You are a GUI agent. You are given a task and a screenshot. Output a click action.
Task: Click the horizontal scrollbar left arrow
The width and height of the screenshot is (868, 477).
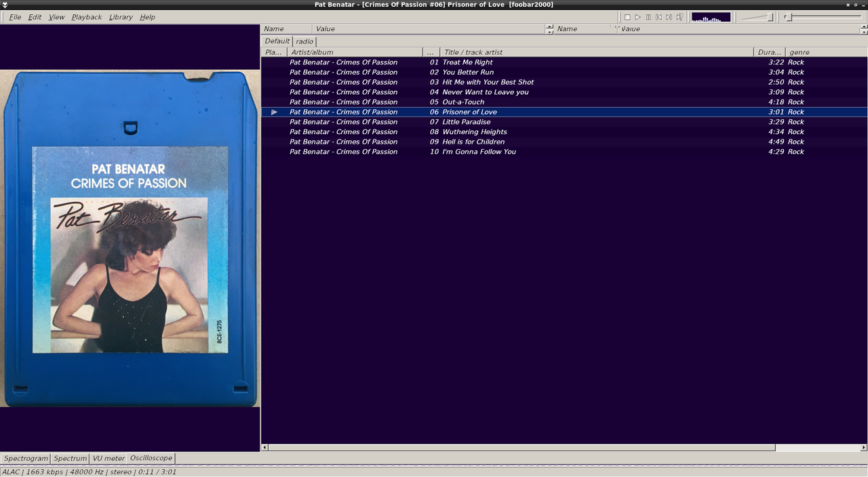click(x=264, y=447)
